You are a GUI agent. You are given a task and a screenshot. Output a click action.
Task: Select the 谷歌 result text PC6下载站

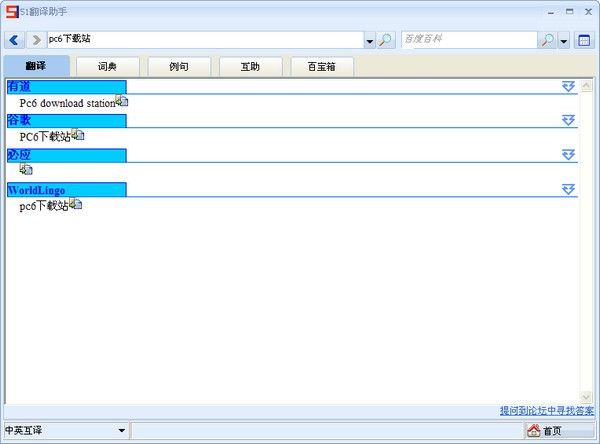(x=45, y=137)
